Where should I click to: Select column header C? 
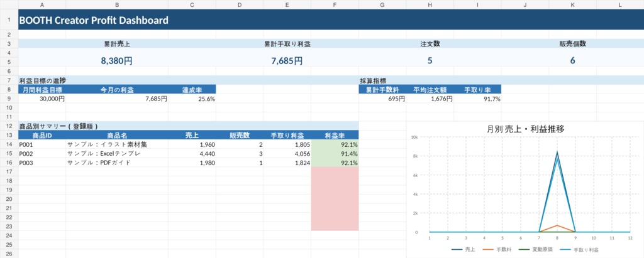pyautogui.click(x=192, y=4)
